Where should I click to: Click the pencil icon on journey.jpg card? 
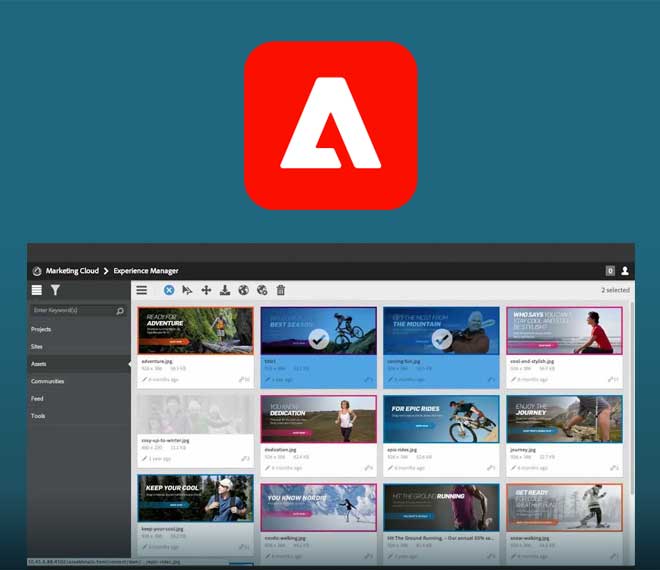[513, 468]
